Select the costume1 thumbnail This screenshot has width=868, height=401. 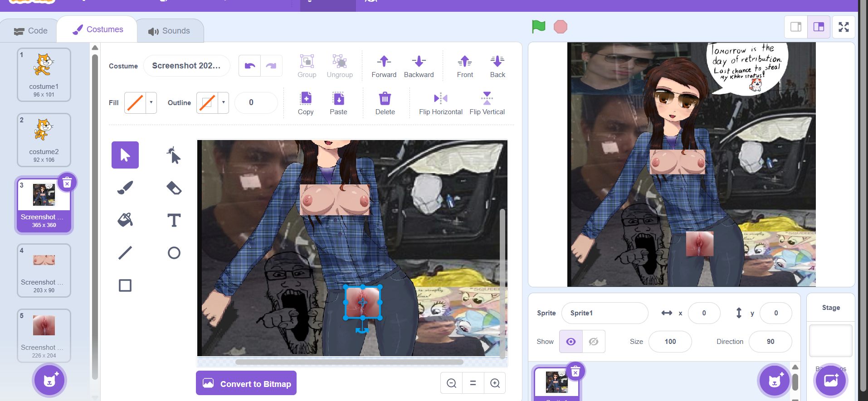[44, 75]
